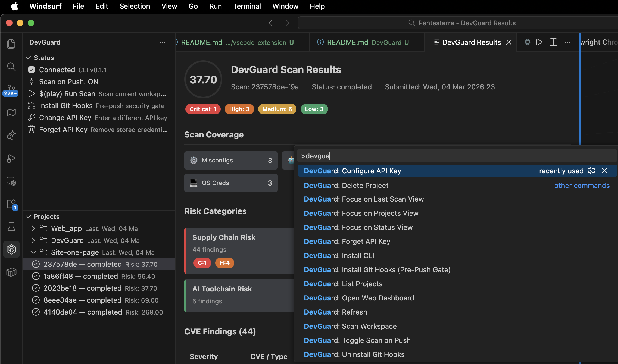Expand the Web_app project folder

coord(33,228)
